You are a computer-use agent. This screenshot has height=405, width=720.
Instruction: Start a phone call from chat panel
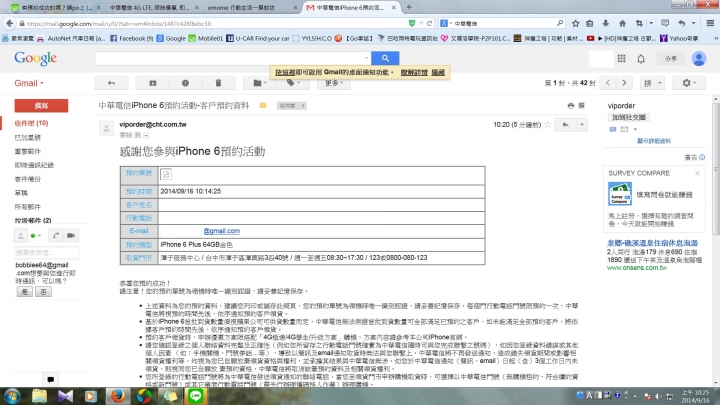click(56, 236)
